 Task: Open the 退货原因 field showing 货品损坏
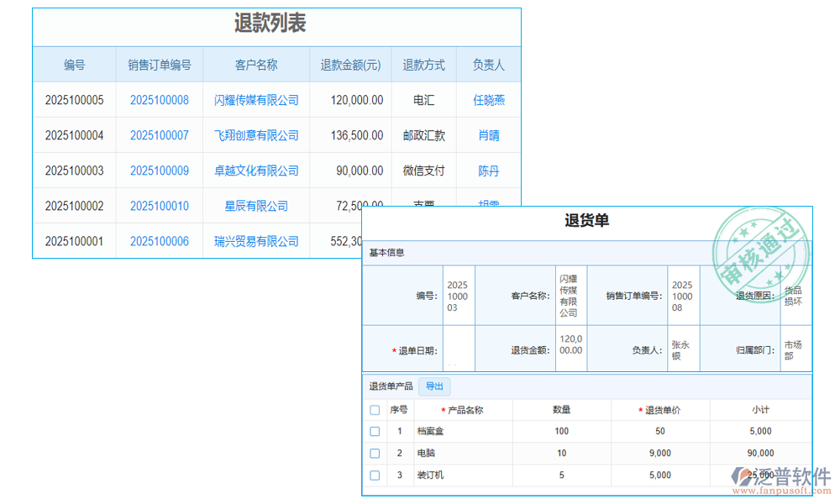coord(793,296)
